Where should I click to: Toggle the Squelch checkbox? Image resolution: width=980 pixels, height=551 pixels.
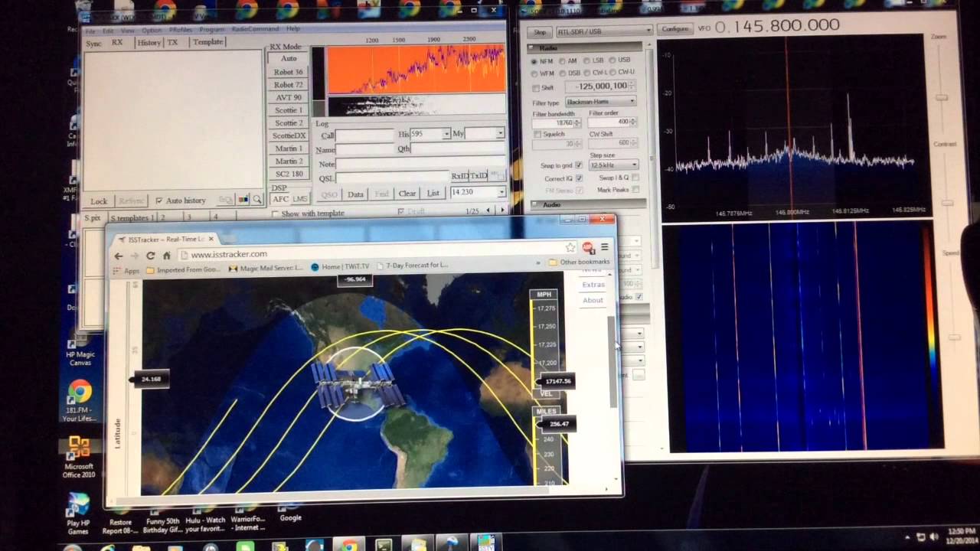[537, 135]
